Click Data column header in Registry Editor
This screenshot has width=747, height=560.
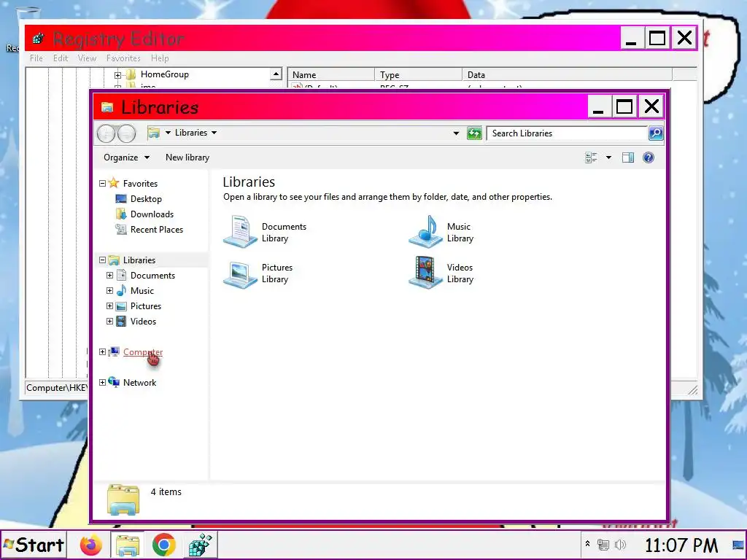567,75
